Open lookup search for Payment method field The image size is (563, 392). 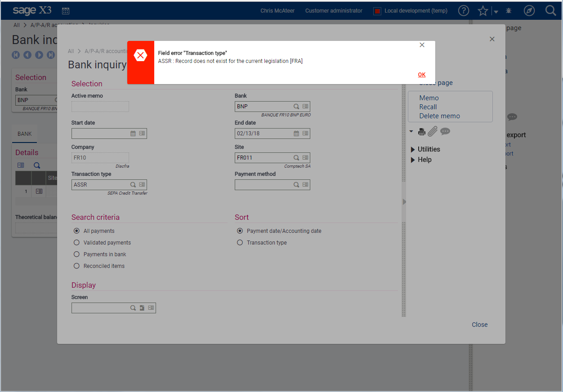tap(296, 185)
